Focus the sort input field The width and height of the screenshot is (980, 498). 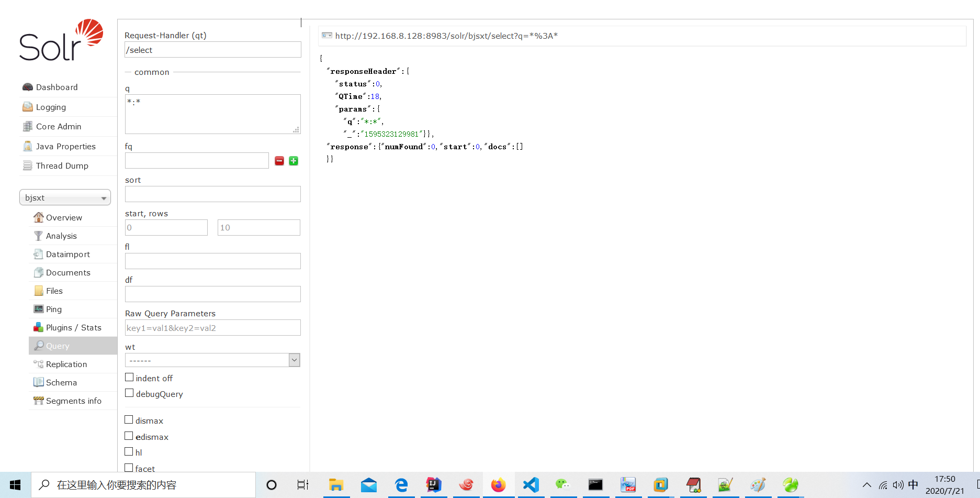(213, 194)
